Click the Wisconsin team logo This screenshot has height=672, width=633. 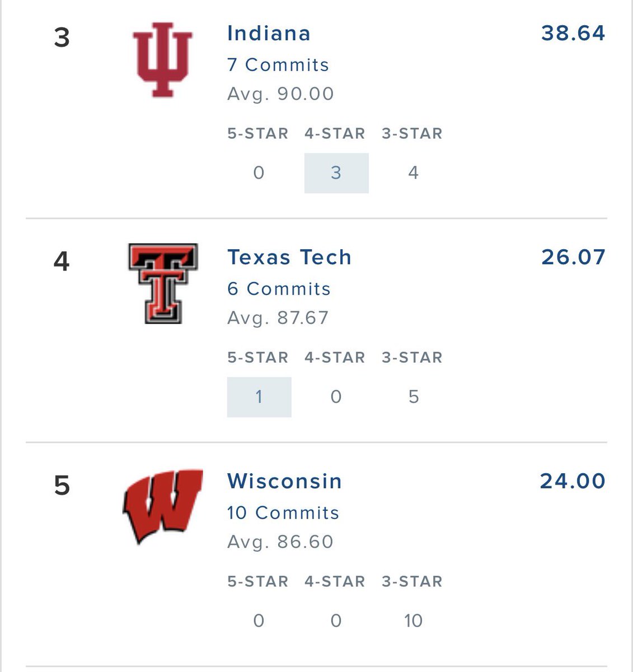pyautogui.click(x=163, y=506)
